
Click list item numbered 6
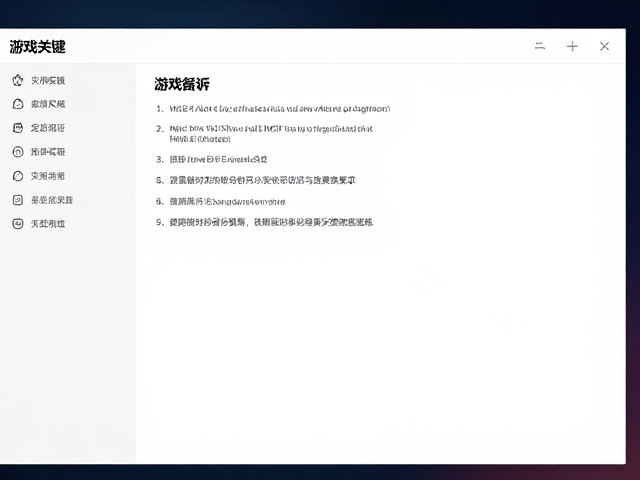tap(221, 202)
